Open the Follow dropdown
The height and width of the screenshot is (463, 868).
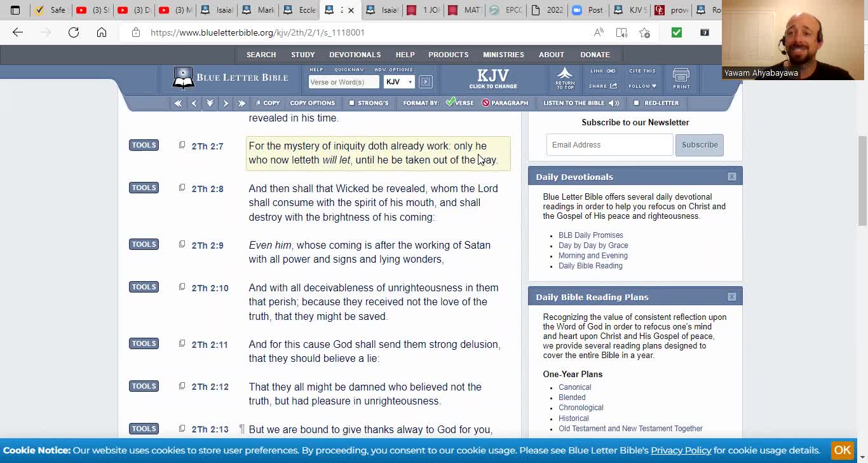click(642, 86)
